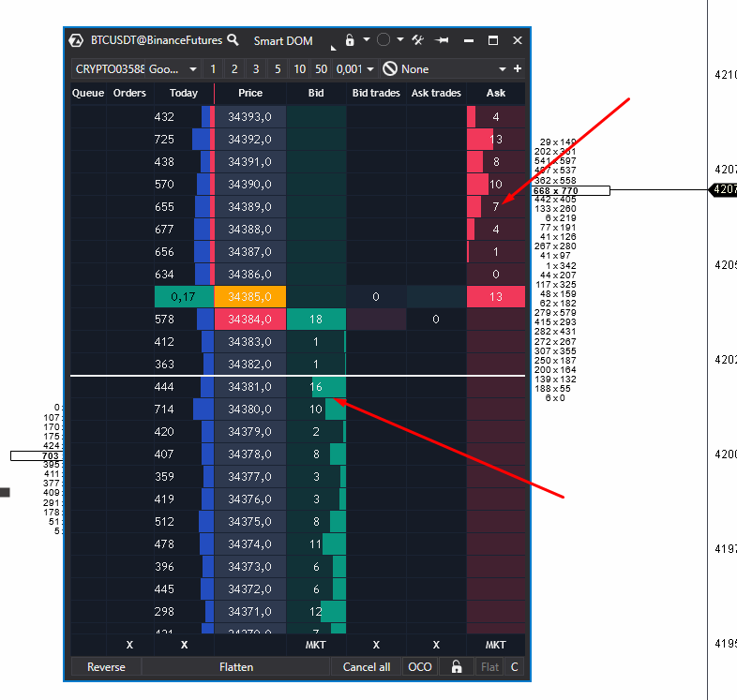Click the circle color link indicator

[x=384, y=40]
